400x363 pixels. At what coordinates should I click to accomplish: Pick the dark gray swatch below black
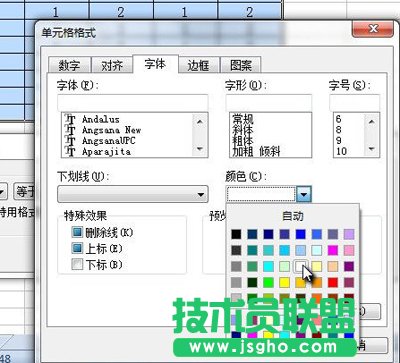point(236,250)
